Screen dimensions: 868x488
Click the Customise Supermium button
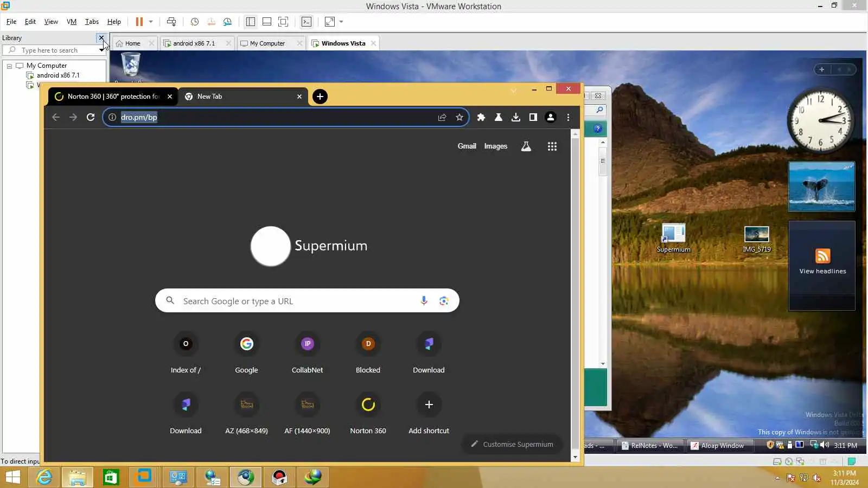click(512, 444)
